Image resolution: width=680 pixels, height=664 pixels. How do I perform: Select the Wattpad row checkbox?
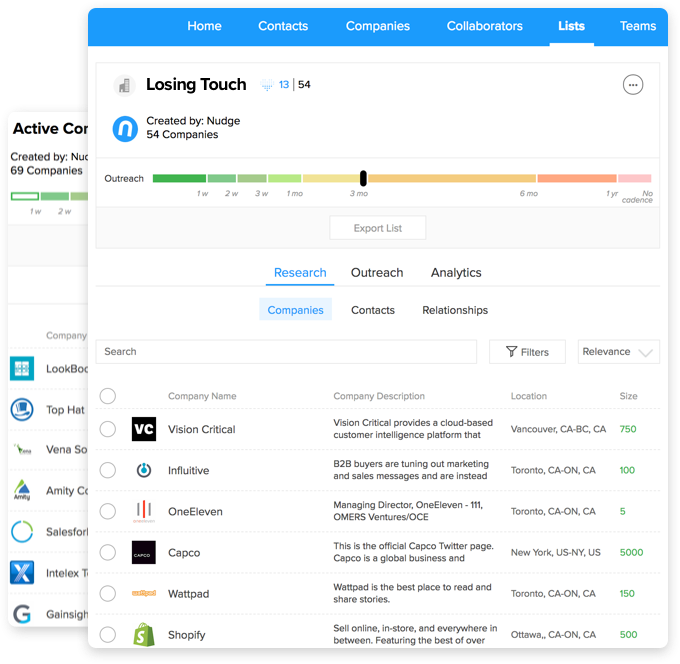tap(108, 593)
